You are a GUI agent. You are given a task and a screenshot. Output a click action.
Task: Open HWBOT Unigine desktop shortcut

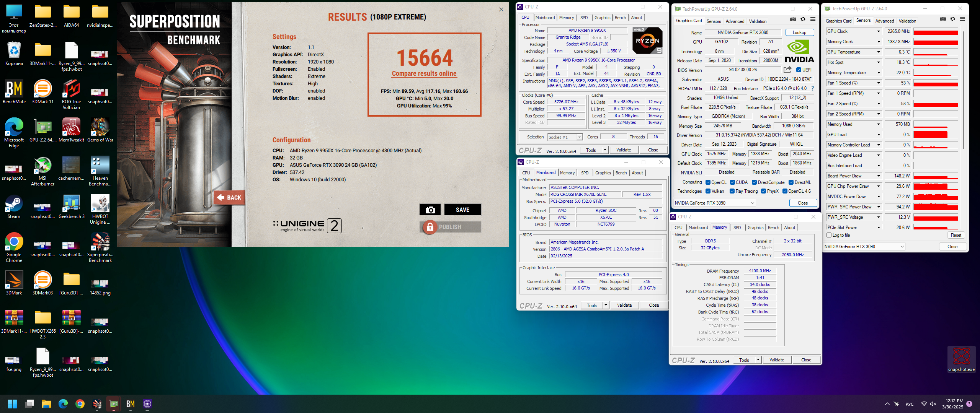click(x=100, y=210)
